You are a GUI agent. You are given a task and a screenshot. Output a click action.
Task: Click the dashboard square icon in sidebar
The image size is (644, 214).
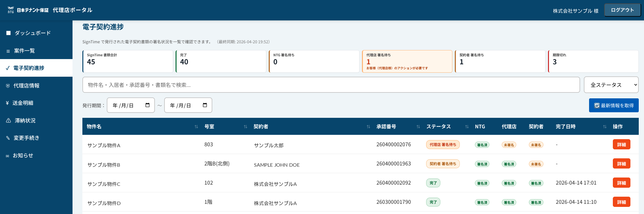click(x=9, y=33)
